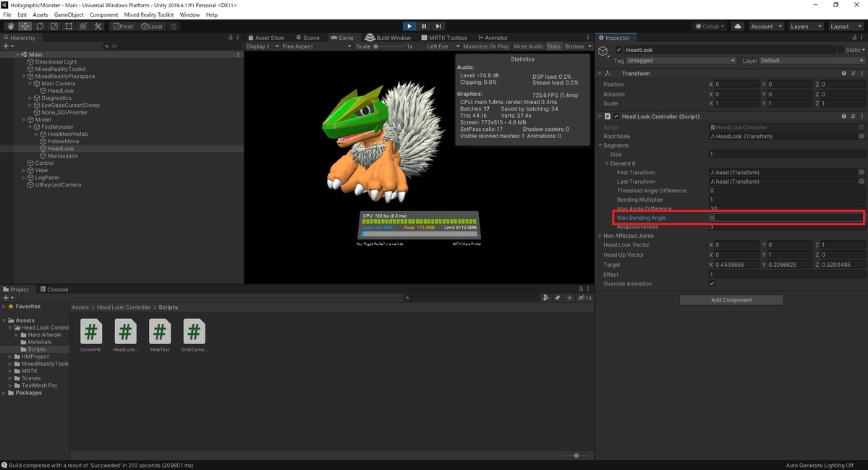Screen dimensions: 868x470
Task: Lock the Inspector panel
Action: [854, 38]
